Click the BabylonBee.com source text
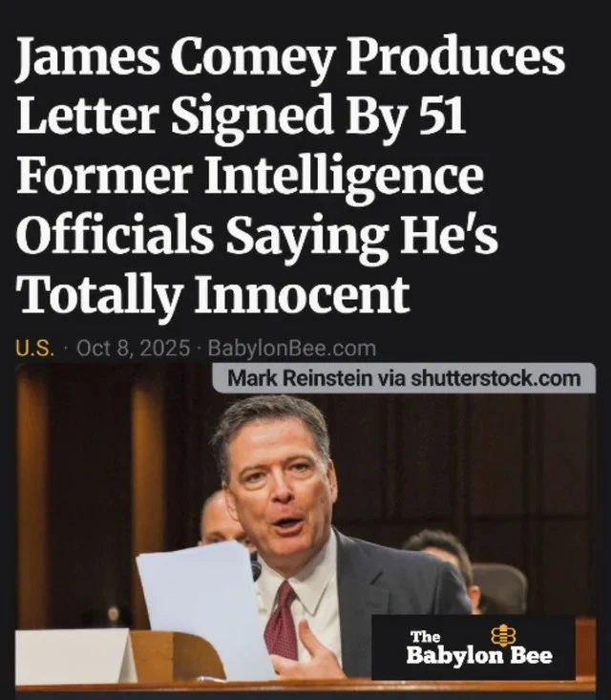 [292, 348]
